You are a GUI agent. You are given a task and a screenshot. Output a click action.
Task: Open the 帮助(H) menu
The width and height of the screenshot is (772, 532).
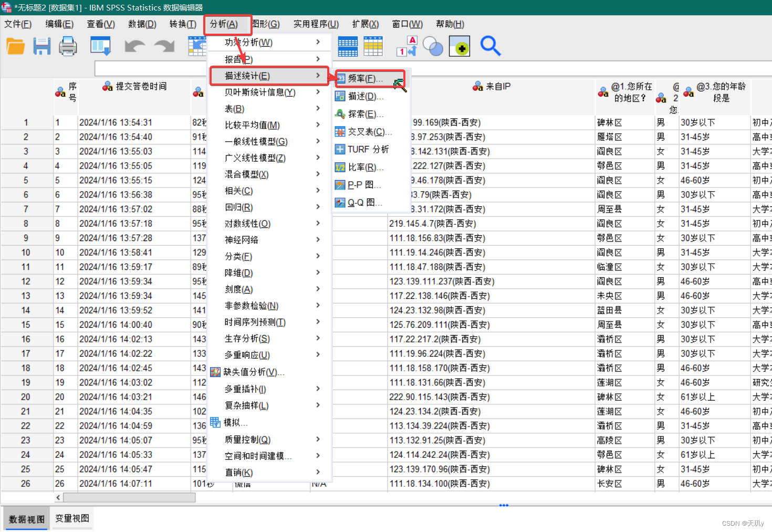[450, 24]
